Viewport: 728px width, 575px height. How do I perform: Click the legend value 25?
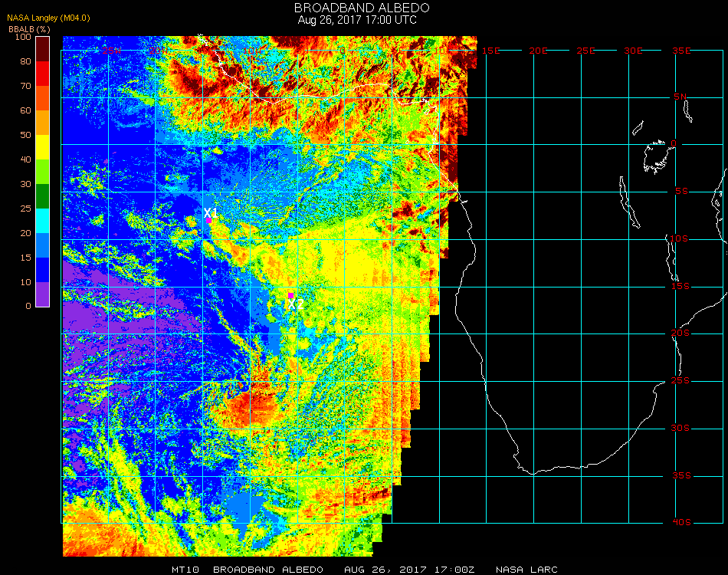[x=25, y=209]
